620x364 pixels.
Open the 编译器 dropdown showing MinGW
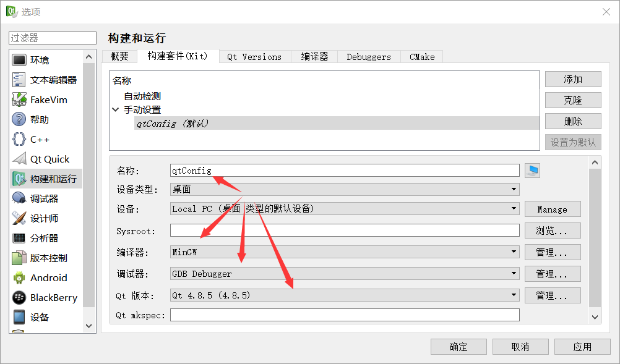[345, 252]
